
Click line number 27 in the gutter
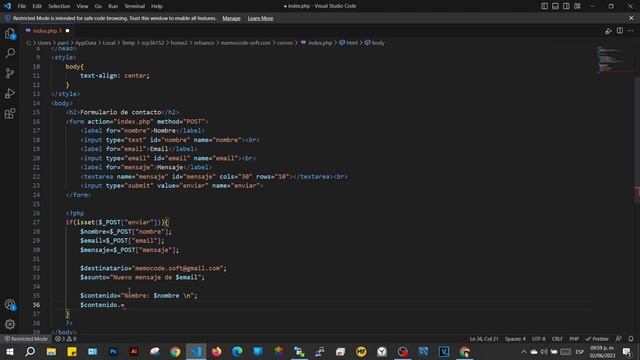[36, 222]
